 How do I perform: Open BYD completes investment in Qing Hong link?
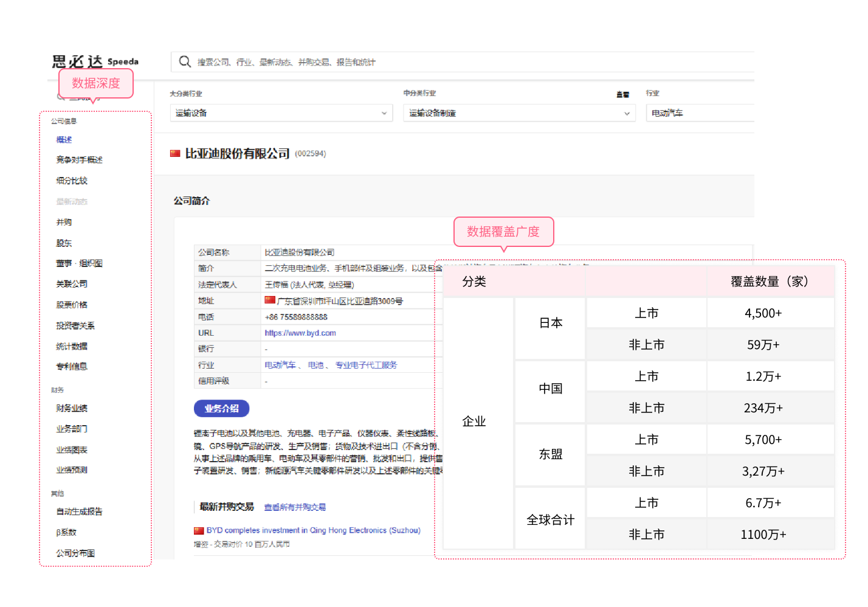313,530
